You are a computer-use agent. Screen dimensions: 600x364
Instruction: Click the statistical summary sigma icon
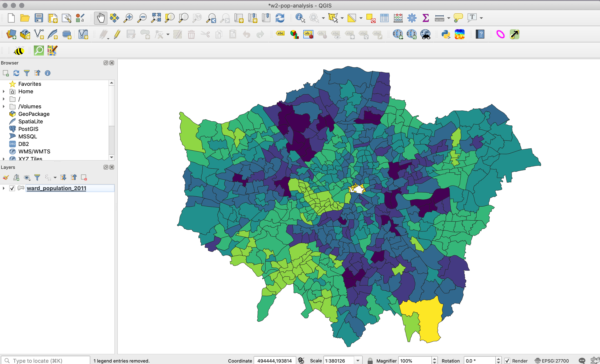pos(426,18)
